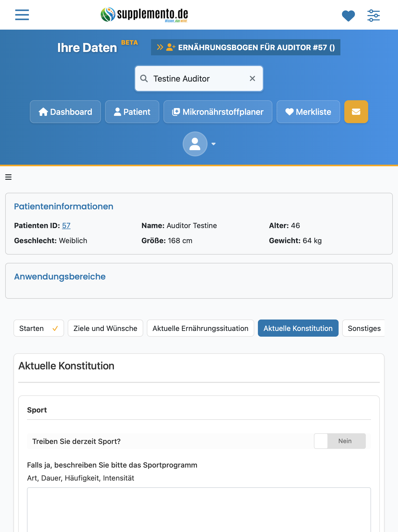Open the top-left hamburger menu
Screen dimensions: 398x532
tap(22, 15)
